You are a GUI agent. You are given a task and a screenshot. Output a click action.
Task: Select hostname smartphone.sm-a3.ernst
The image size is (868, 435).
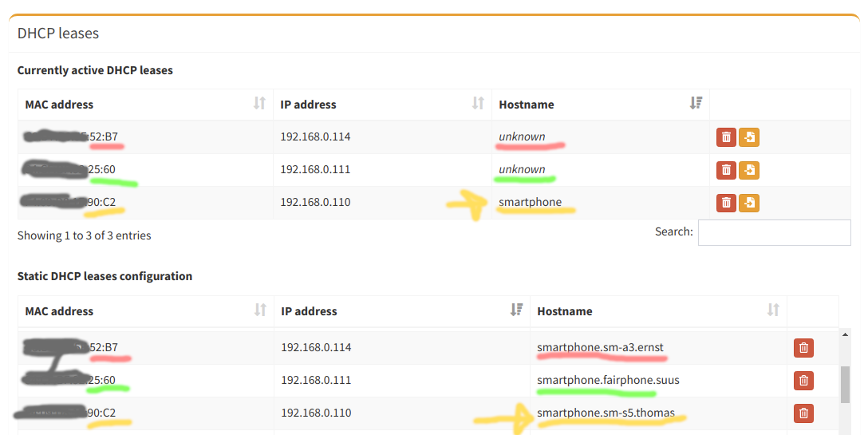coord(600,347)
